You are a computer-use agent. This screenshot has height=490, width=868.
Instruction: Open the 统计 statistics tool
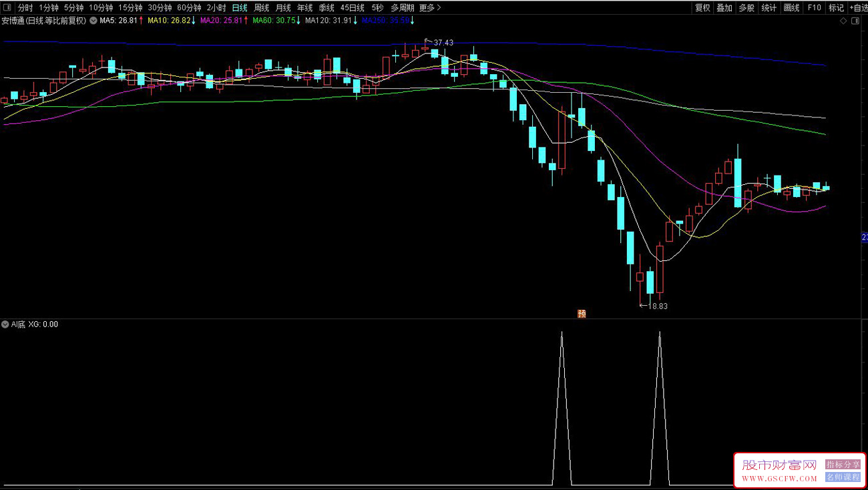tap(769, 8)
